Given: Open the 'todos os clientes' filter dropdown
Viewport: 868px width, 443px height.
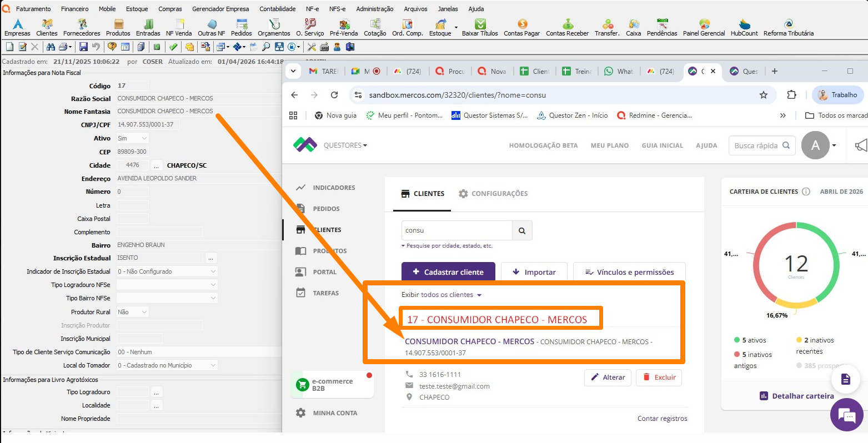Looking at the screenshot, I should tap(451, 295).
